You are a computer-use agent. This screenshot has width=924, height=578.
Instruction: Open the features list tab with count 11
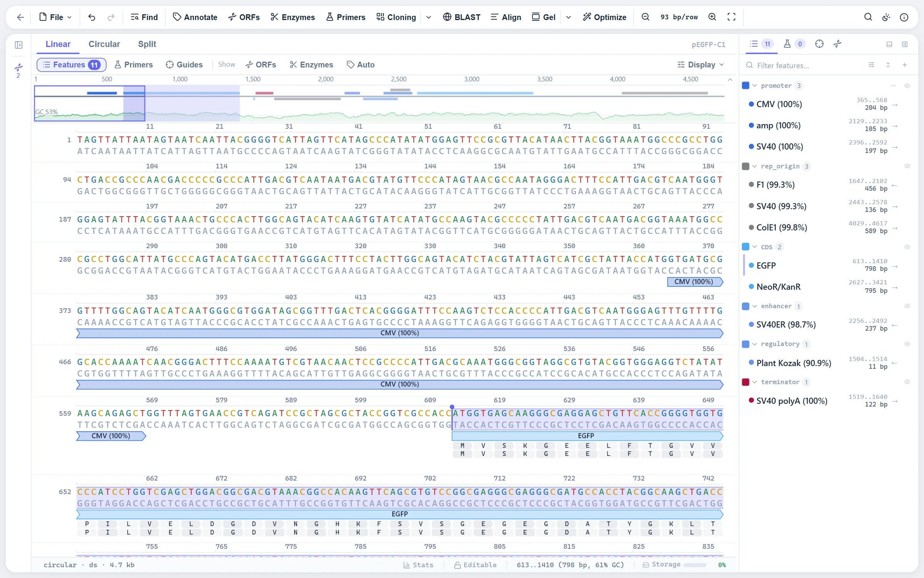(761, 44)
